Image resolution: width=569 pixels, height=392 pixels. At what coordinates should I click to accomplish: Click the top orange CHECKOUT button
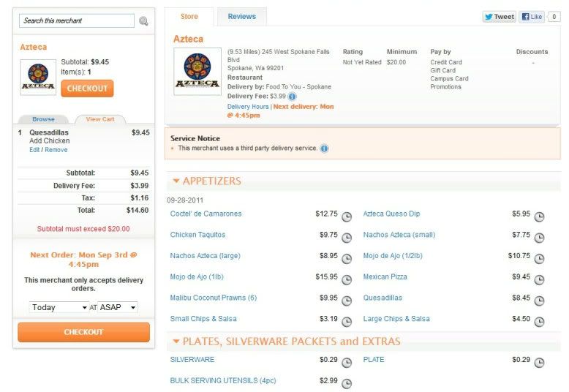click(87, 88)
